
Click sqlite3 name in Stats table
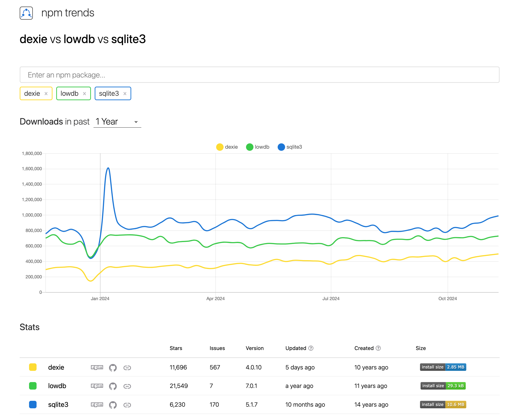tap(58, 405)
